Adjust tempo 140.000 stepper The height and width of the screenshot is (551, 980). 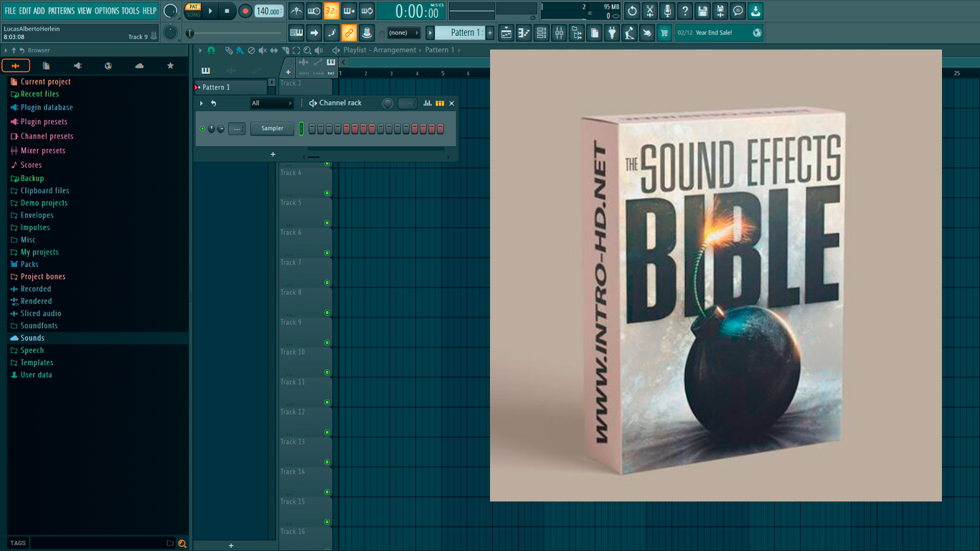[x=269, y=11]
